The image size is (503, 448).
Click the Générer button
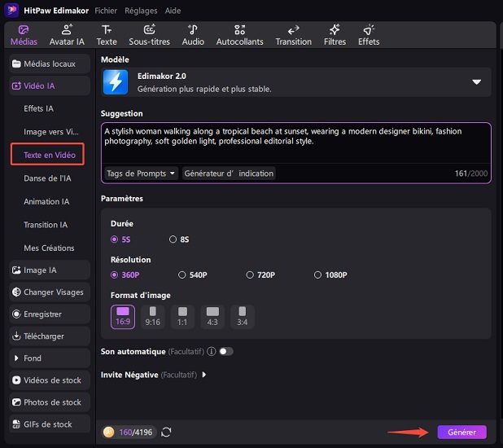(x=462, y=433)
